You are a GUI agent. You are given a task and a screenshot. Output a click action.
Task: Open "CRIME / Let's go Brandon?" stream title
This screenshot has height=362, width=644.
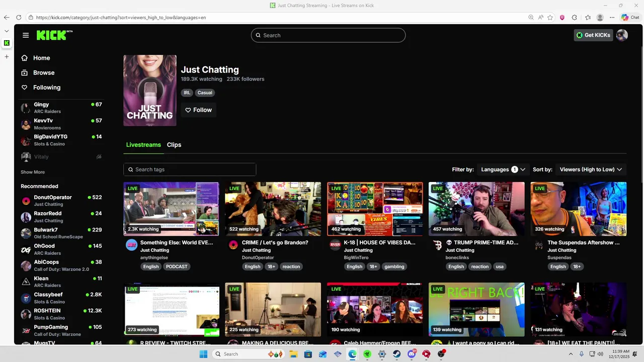275,242
